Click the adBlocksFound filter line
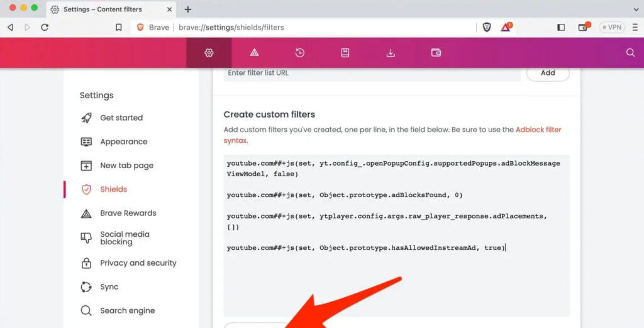 (x=345, y=195)
